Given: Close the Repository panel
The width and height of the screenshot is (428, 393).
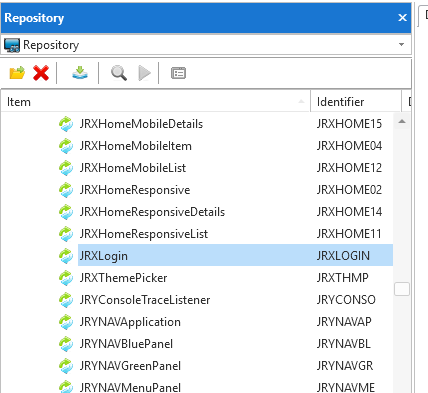Looking at the screenshot, I should click(x=402, y=17).
